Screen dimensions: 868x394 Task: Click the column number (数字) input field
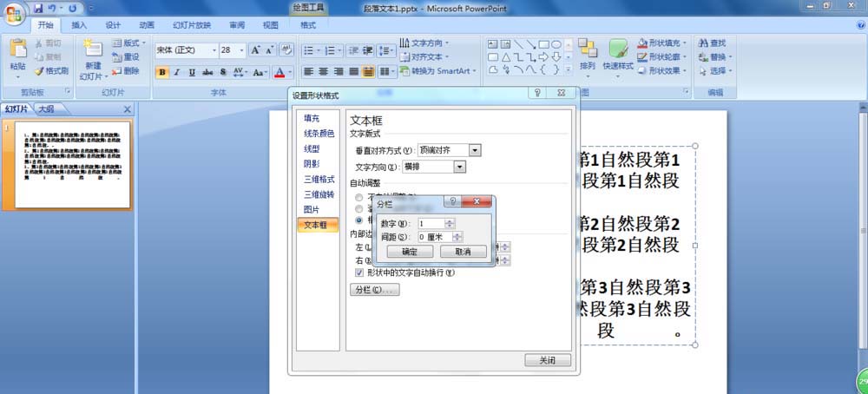[x=433, y=223]
